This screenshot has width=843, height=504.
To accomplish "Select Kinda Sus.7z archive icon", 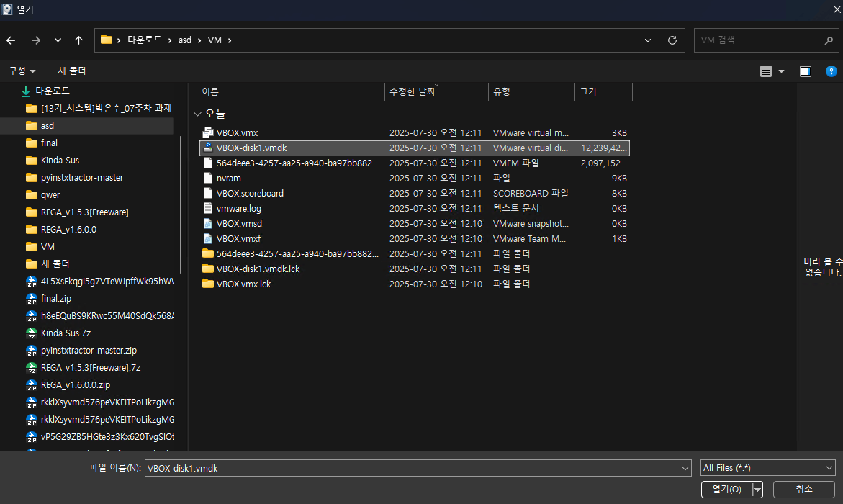I will tap(32, 333).
